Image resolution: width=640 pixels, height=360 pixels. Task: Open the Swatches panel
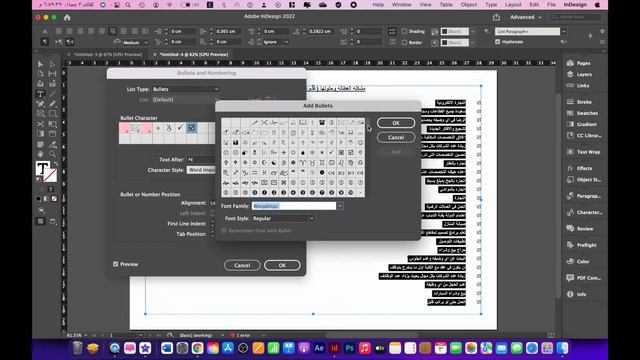(582, 113)
